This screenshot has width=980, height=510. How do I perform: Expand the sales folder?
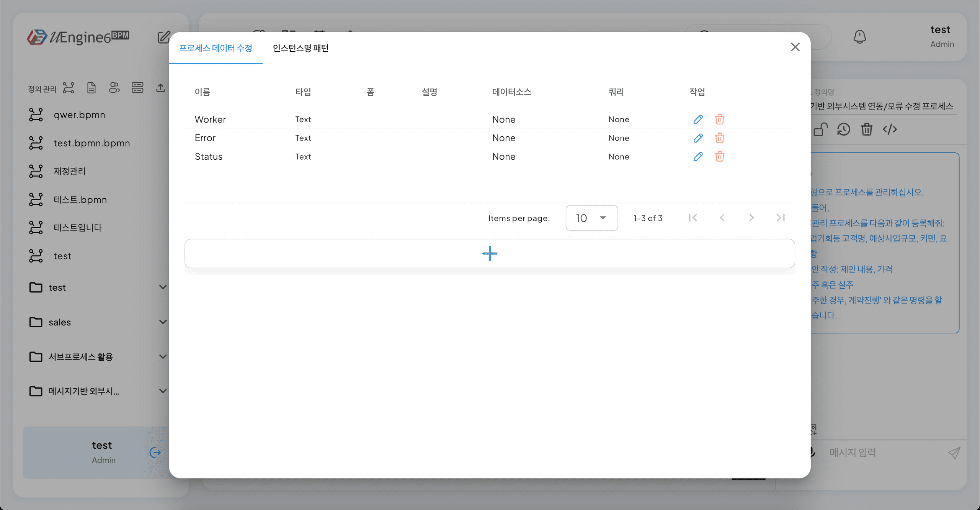pos(163,322)
